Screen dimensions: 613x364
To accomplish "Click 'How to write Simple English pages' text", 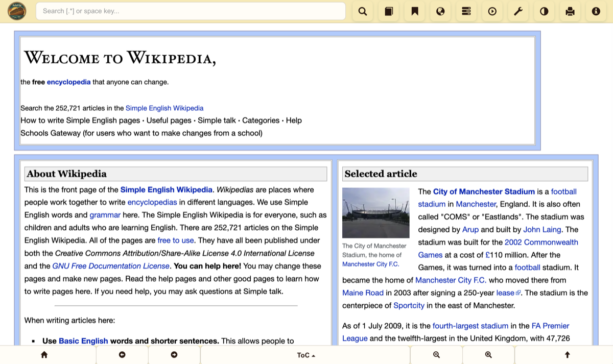I will pos(80,120).
